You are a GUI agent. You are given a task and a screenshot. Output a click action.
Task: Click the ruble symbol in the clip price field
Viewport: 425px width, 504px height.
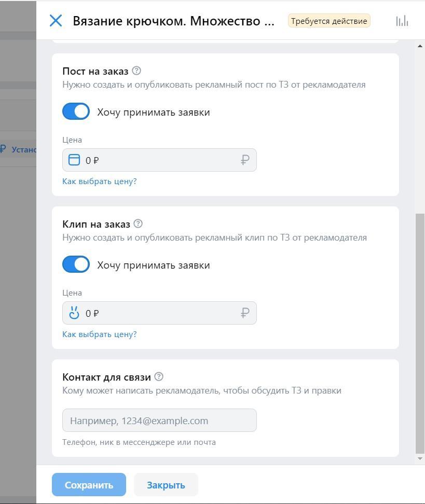[x=244, y=313]
